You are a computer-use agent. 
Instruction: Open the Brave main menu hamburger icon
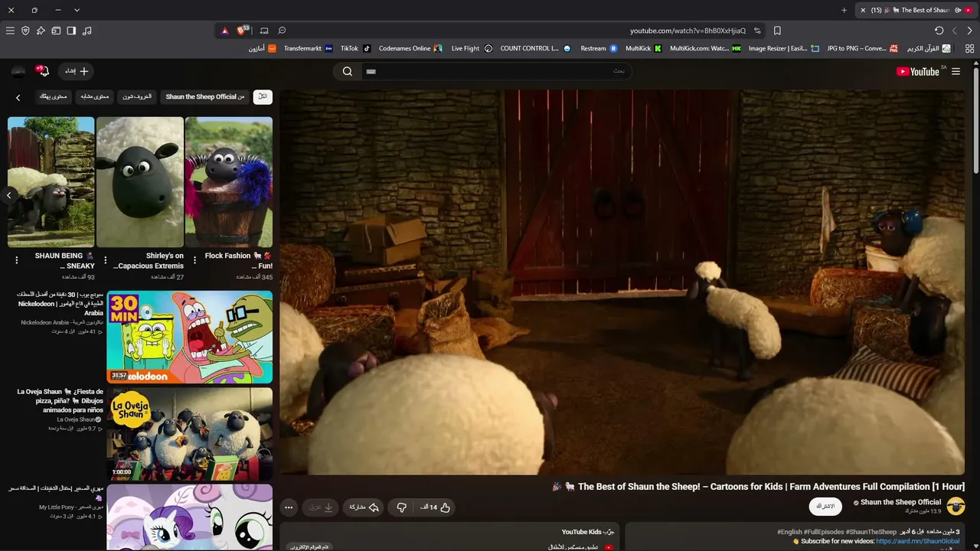[x=10, y=31]
